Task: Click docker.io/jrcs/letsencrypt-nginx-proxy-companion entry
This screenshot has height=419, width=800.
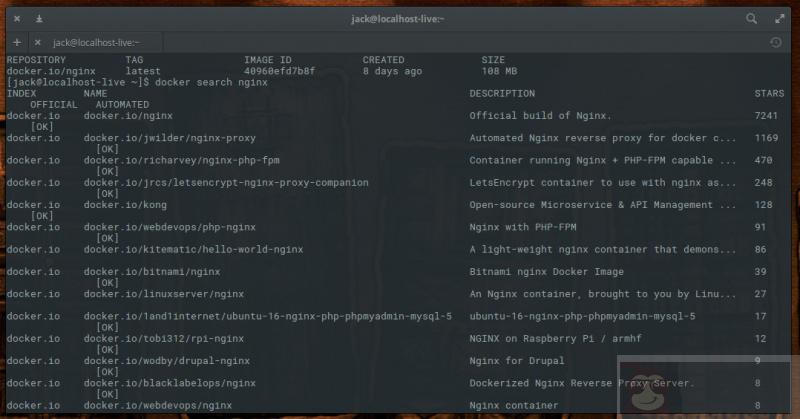Action: pyautogui.click(x=226, y=183)
